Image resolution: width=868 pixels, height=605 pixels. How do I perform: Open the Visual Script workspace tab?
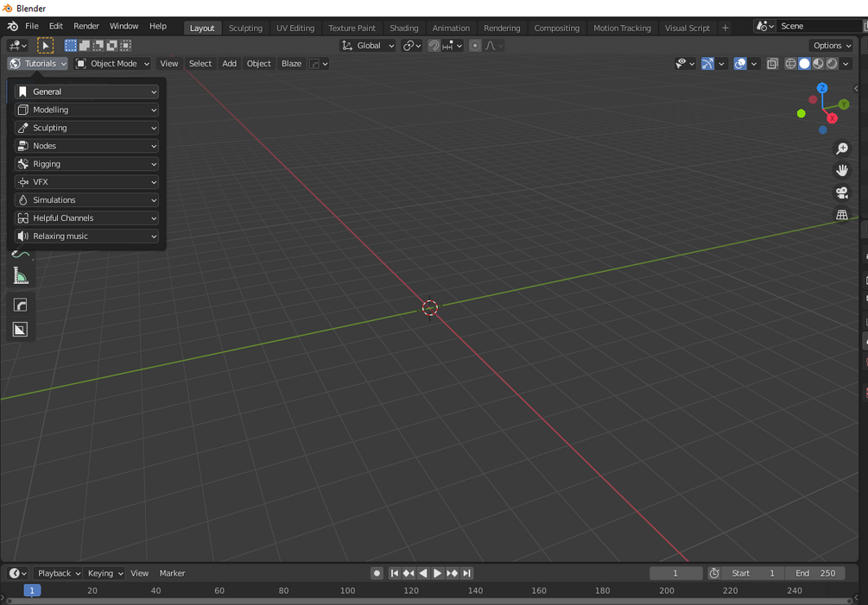(x=687, y=28)
